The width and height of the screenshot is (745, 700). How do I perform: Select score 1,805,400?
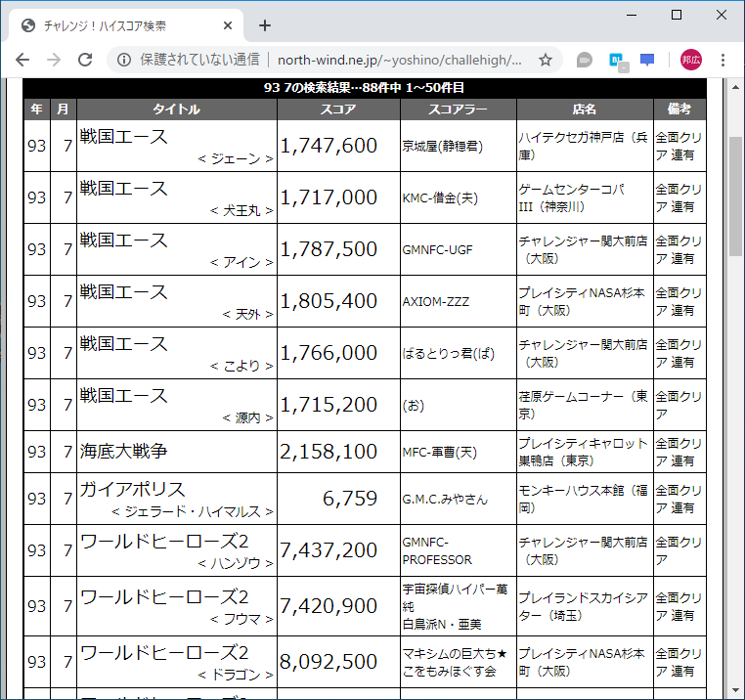(x=329, y=301)
